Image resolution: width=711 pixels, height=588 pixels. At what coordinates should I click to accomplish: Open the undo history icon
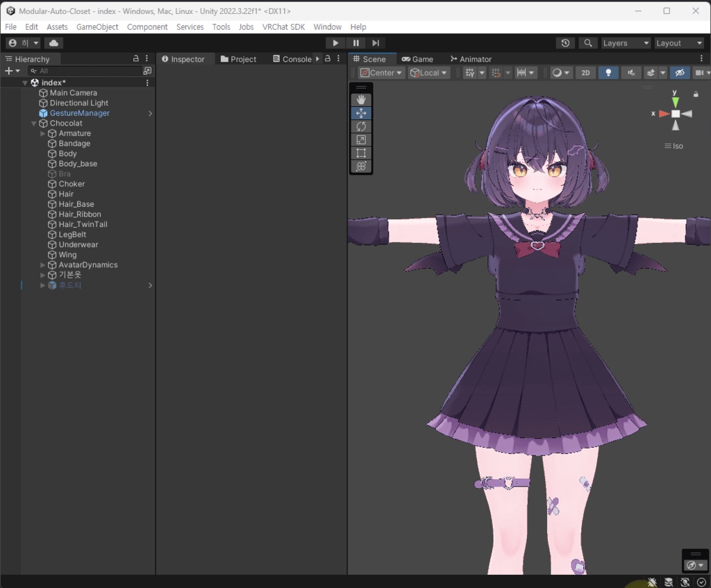(x=565, y=43)
